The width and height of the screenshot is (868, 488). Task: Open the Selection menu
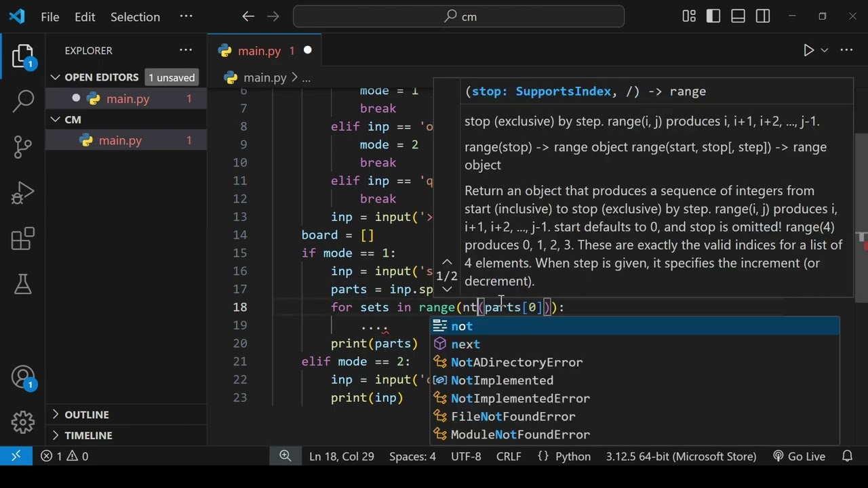click(135, 17)
